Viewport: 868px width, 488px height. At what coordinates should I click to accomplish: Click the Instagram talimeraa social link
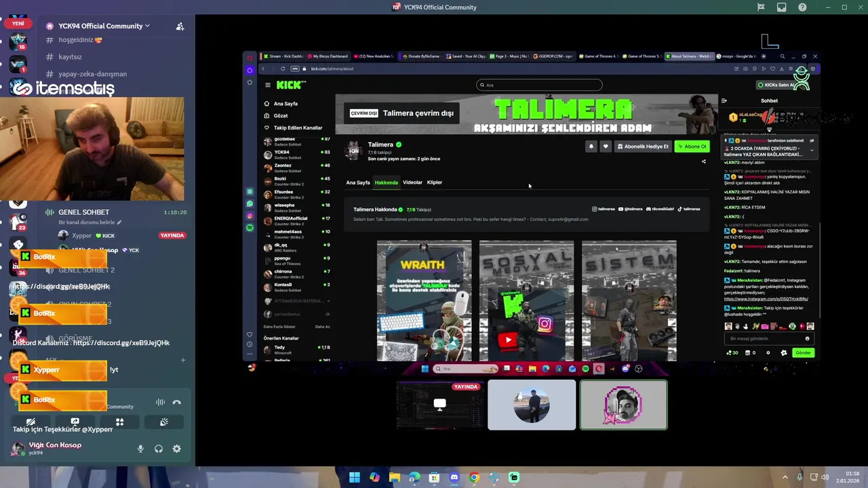point(604,209)
